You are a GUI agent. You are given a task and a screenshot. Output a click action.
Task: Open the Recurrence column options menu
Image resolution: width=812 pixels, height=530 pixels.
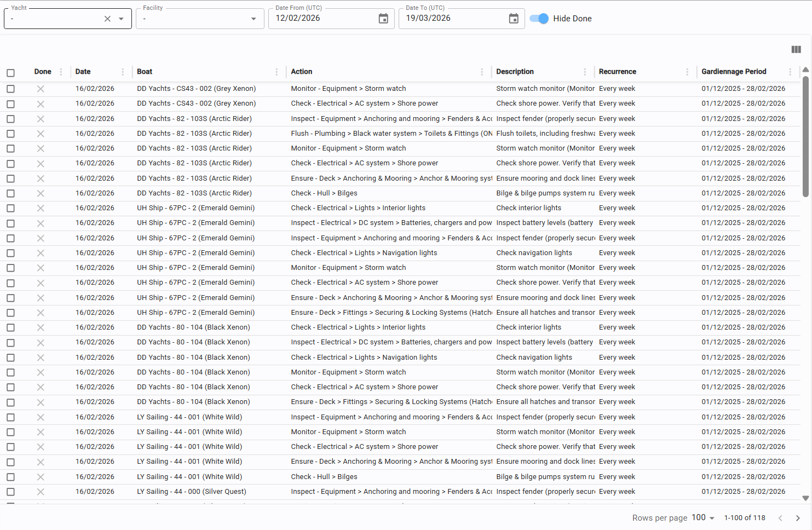687,72
